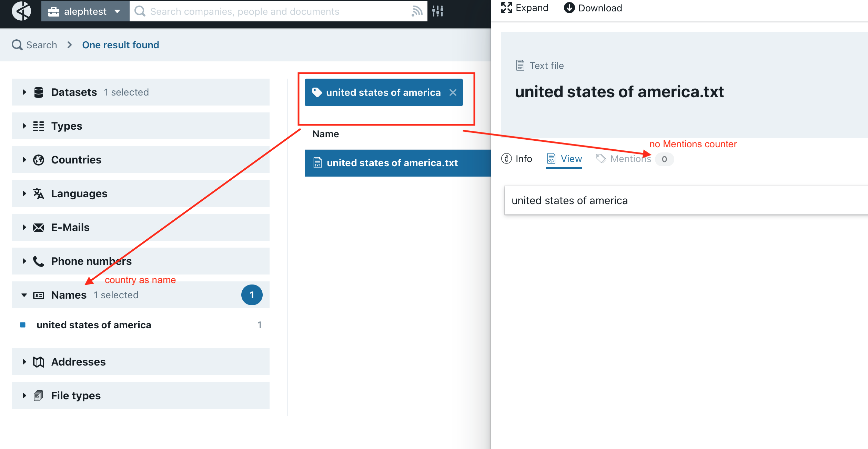Click the Expand button in the preview panel
The width and height of the screenshot is (868, 449).
pyautogui.click(x=524, y=8)
